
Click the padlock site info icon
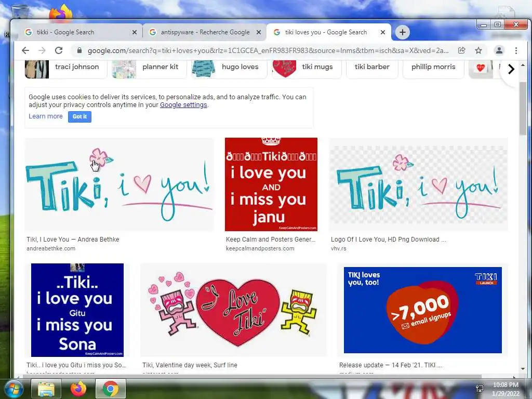[79, 50]
